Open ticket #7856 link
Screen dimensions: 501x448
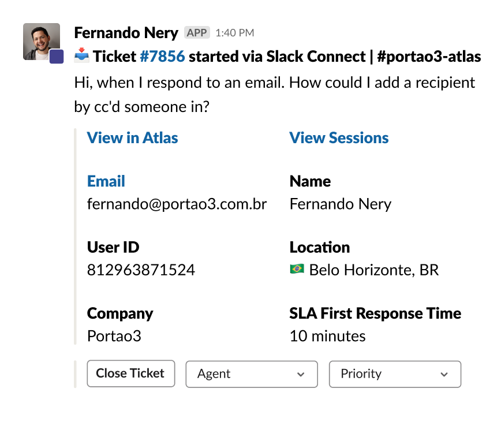(162, 57)
